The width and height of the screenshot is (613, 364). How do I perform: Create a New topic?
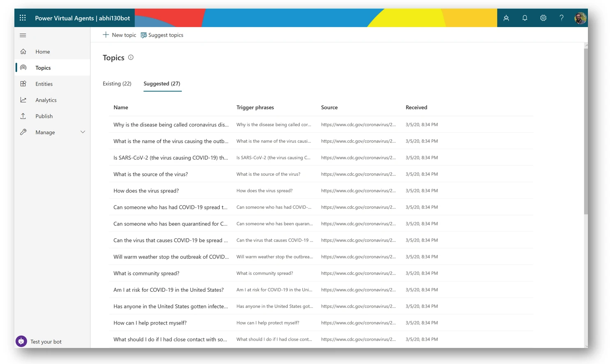(119, 35)
